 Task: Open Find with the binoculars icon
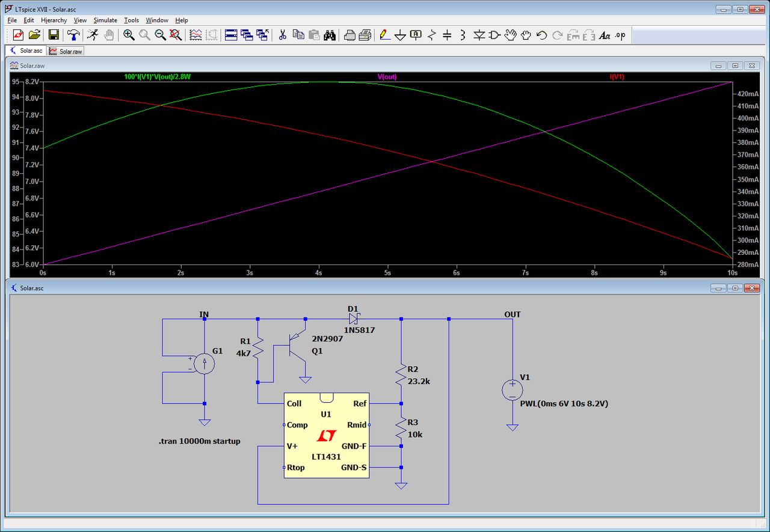pos(329,35)
